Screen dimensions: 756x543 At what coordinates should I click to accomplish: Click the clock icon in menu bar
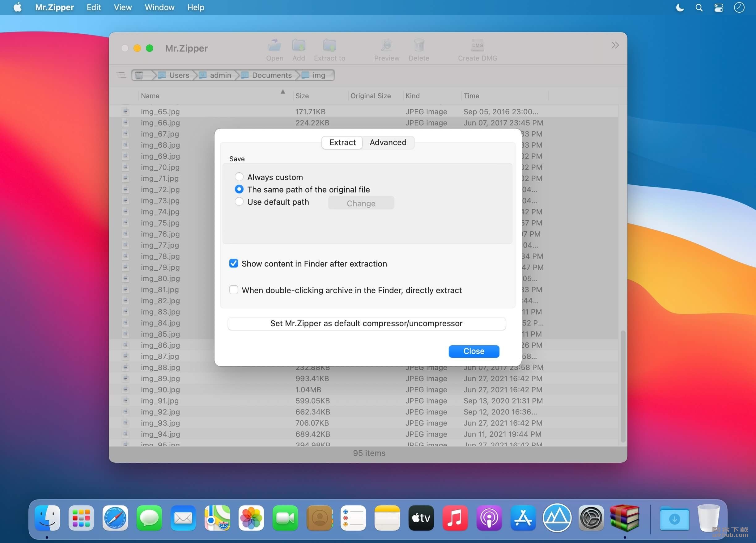(739, 7)
